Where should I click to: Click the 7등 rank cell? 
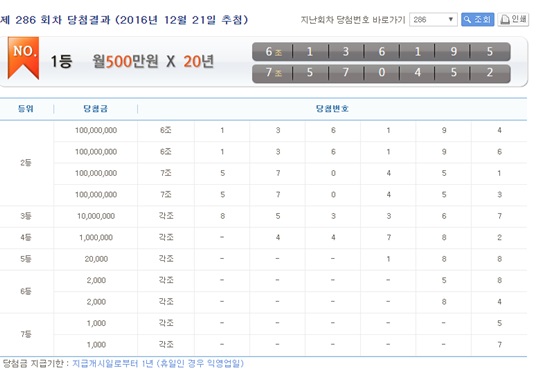(x=26, y=334)
